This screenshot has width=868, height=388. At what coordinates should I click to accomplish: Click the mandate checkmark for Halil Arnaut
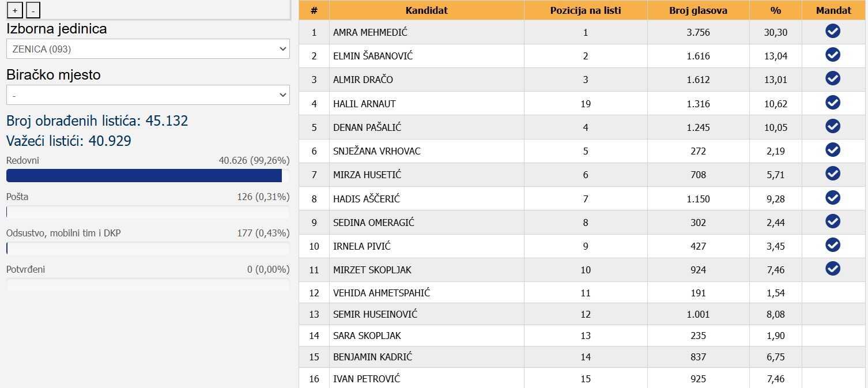[x=833, y=103]
